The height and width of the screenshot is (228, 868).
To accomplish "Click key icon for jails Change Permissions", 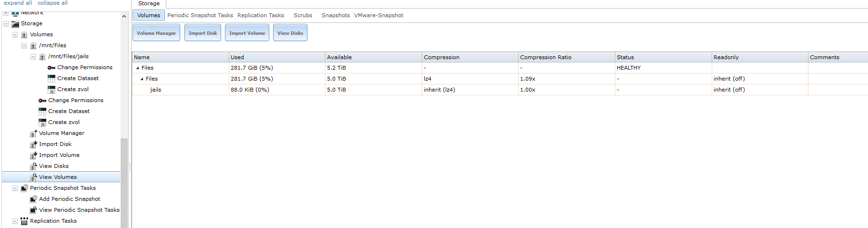I will (x=51, y=67).
